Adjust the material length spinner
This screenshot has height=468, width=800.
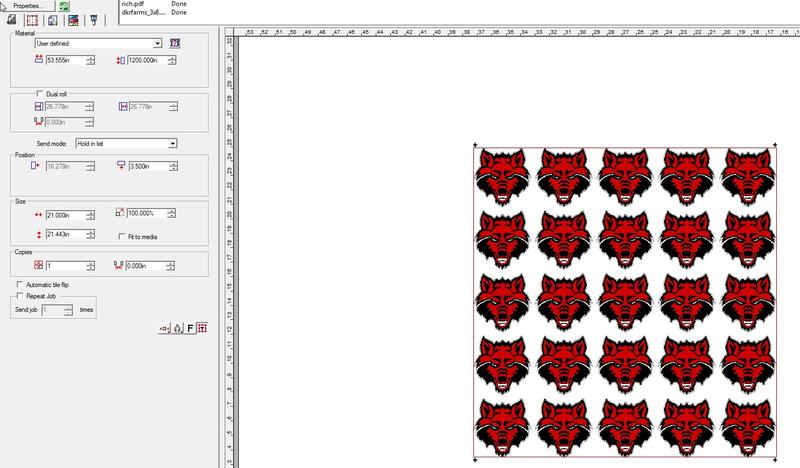pos(172,60)
